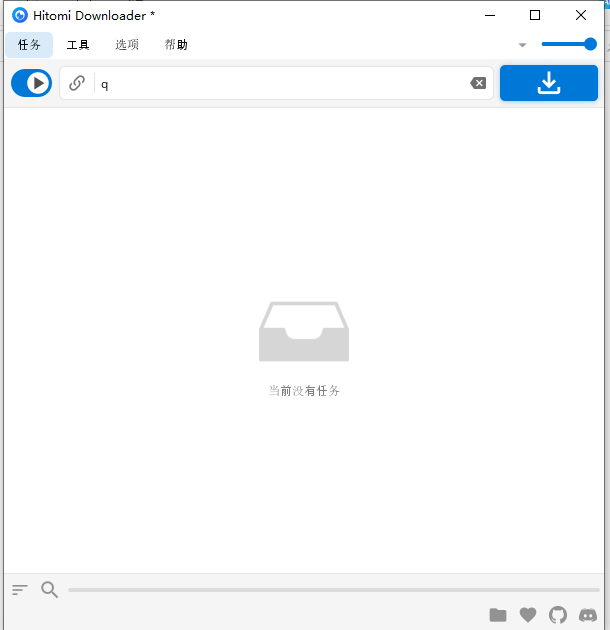
Task: Open the GitHub icon link
Action: [x=558, y=615]
